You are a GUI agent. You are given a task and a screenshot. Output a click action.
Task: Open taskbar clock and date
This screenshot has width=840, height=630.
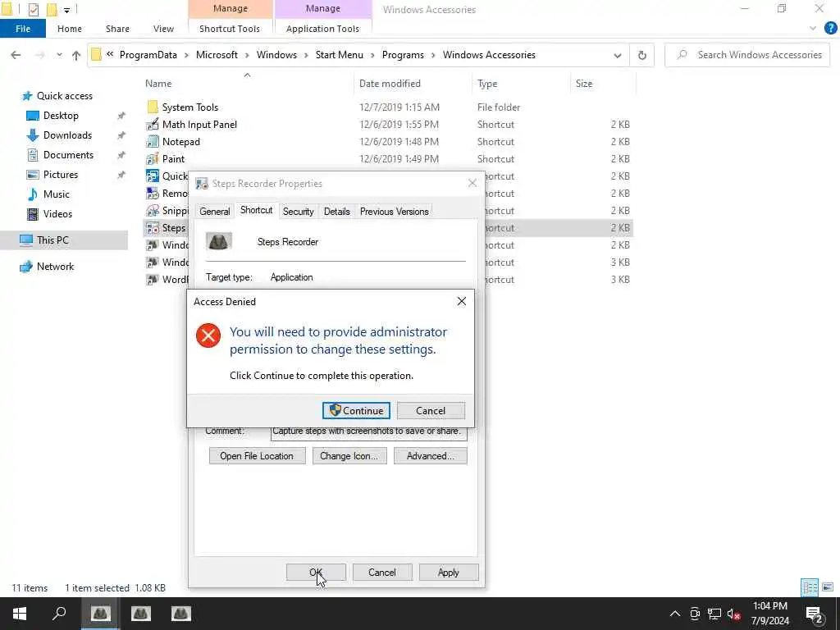pyautogui.click(x=769, y=614)
